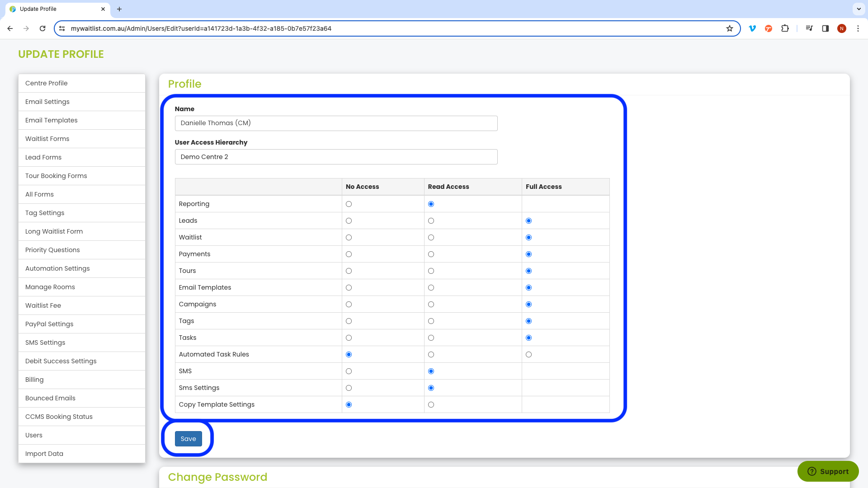Open Email Templates sidebar item
The image size is (868, 488).
(82, 120)
